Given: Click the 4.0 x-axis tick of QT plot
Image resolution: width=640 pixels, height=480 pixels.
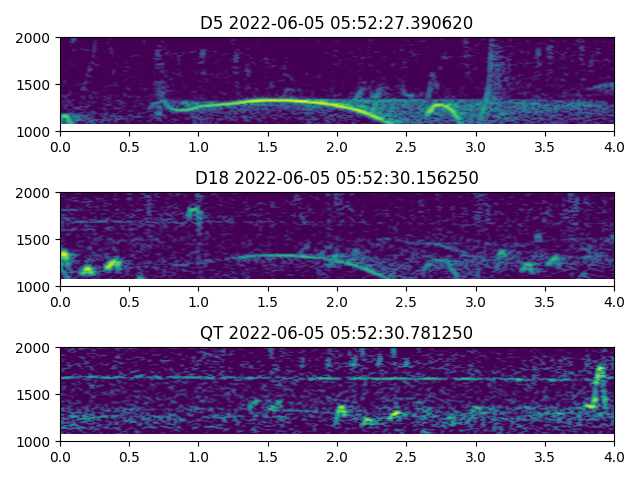Looking at the screenshot, I should coord(614,456).
